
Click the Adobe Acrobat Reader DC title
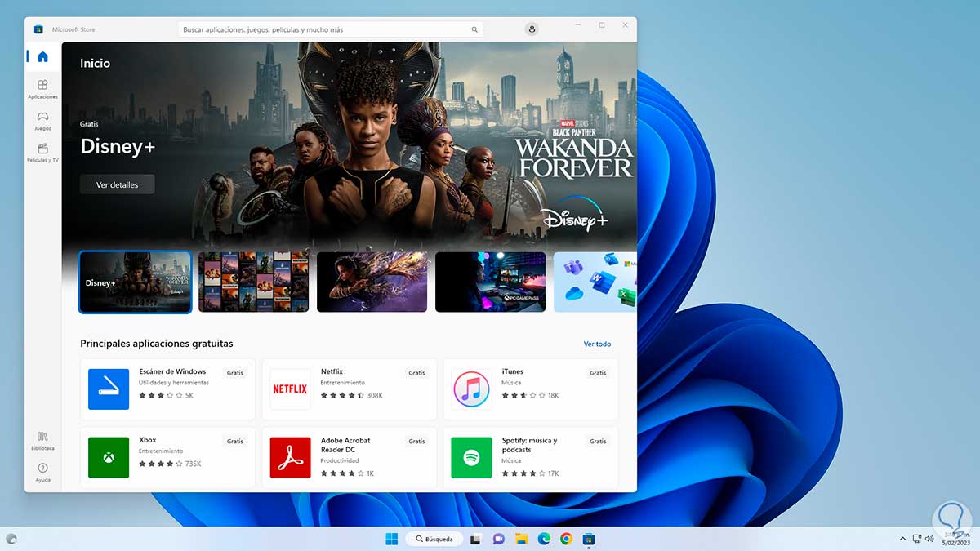345,445
